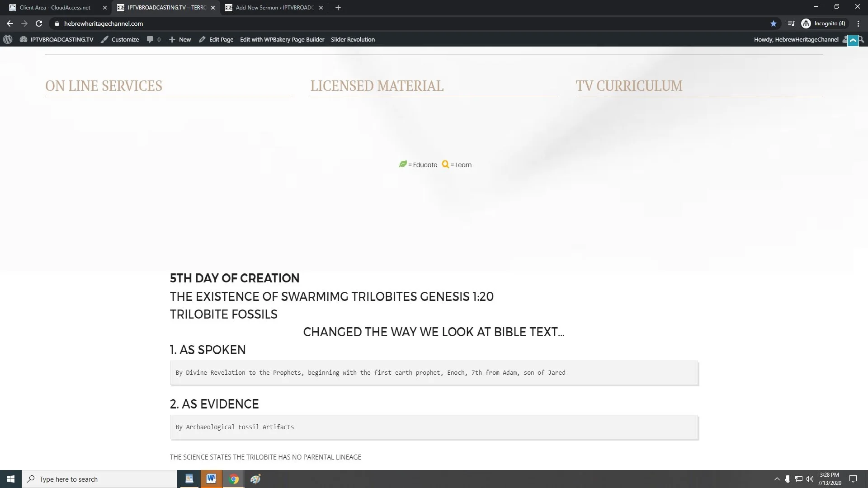Switch to Add New Sermon tab

(x=274, y=8)
